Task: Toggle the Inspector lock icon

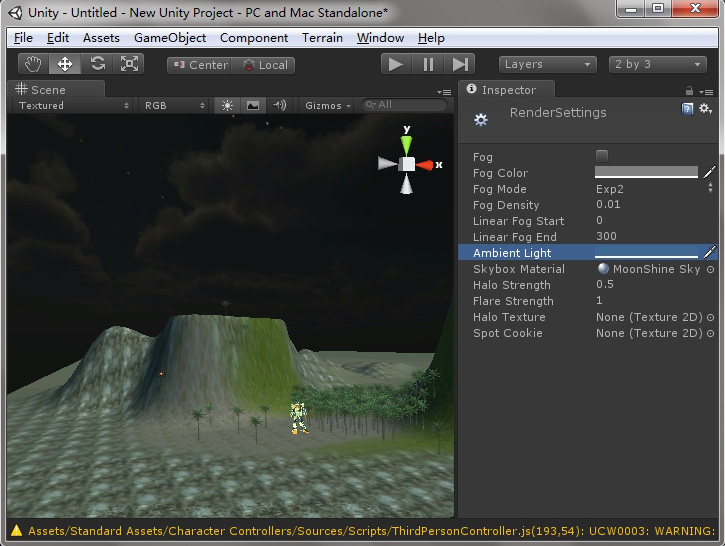Action: 689,91
